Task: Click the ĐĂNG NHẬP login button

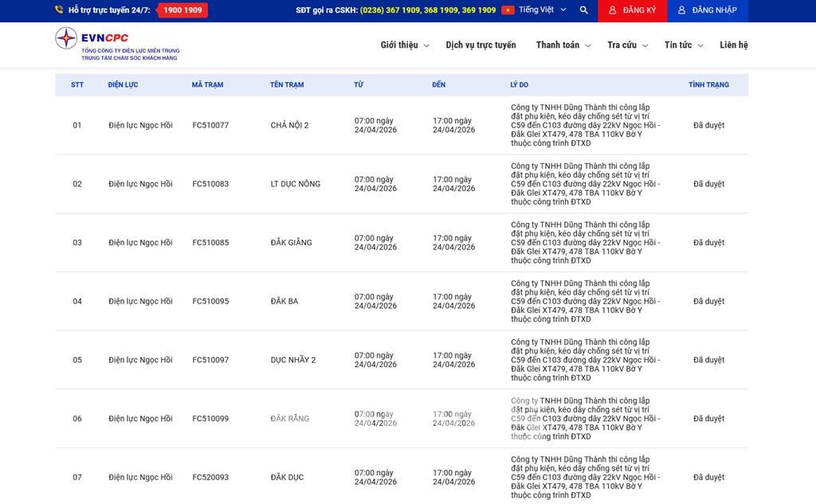Action: coord(707,10)
